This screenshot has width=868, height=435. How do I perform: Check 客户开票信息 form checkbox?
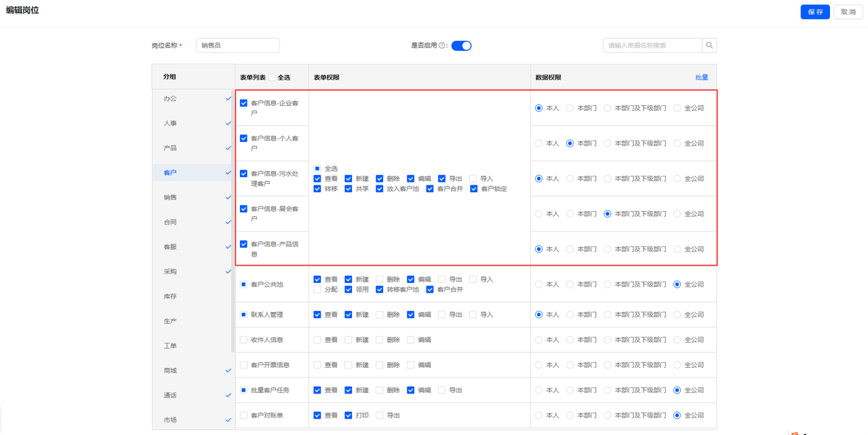(243, 365)
